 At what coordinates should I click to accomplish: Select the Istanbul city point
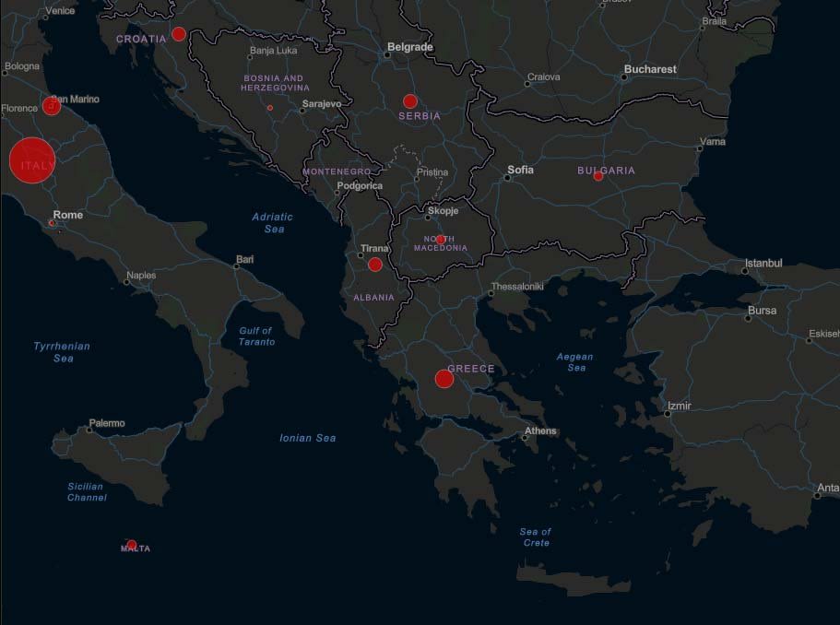746,271
